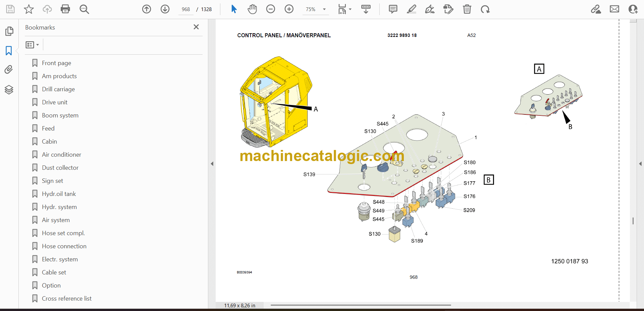
Task: Collapse the left navigation pane arrow
Action: point(212,164)
